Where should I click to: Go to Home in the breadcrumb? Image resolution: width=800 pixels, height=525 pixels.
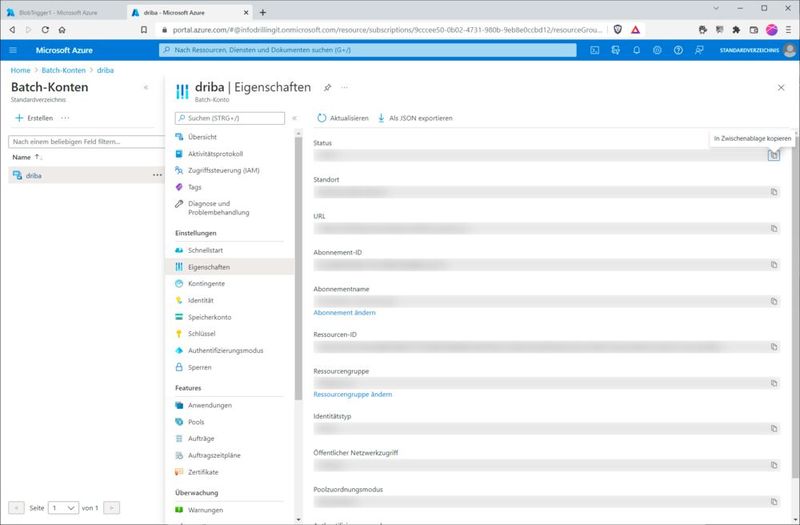20,70
